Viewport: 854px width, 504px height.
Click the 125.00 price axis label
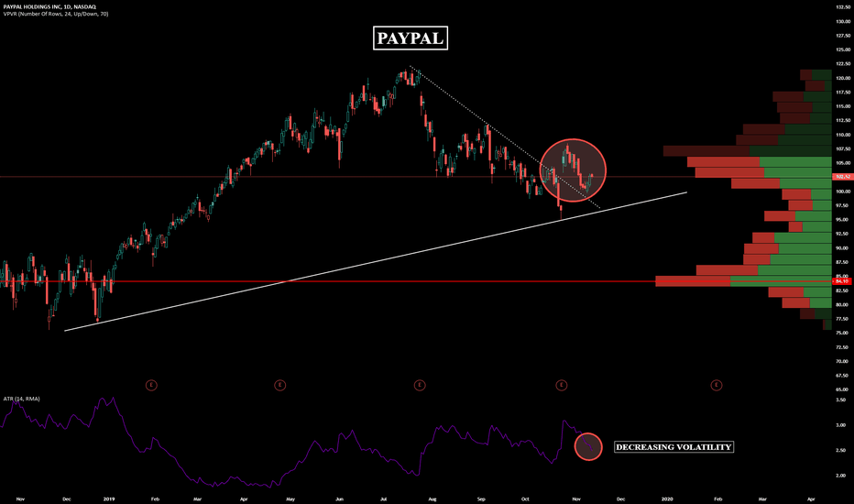tap(843, 49)
